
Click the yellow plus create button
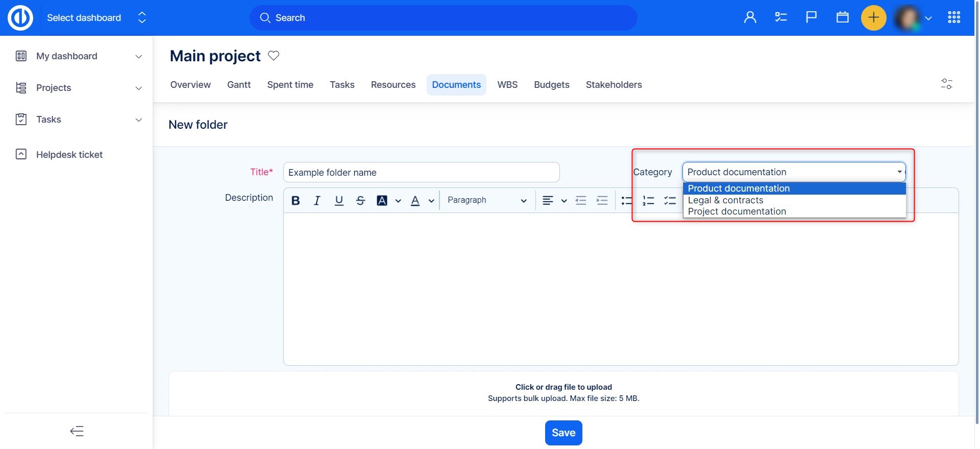click(x=873, y=18)
